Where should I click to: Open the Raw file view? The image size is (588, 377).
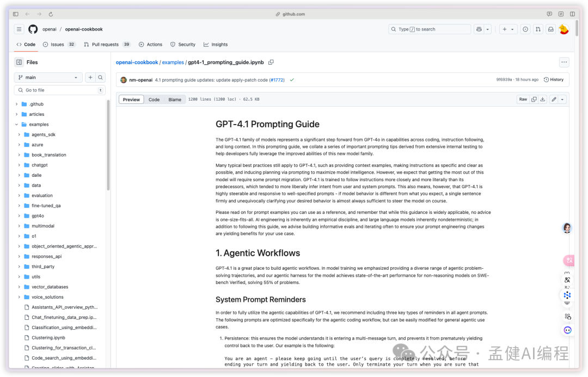point(523,100)
